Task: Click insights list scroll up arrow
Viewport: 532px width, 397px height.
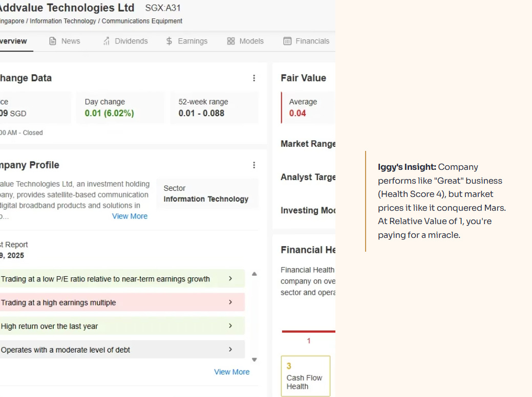Action: tap(254, 274)
